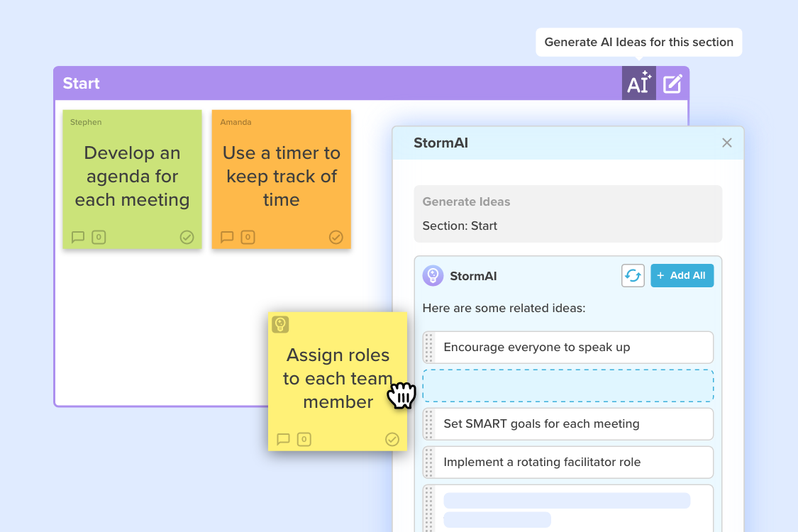798x532 pixels.
Task: Click the lightbulb icon on the yellow sticky note
Action: click(x=280, y=324)
